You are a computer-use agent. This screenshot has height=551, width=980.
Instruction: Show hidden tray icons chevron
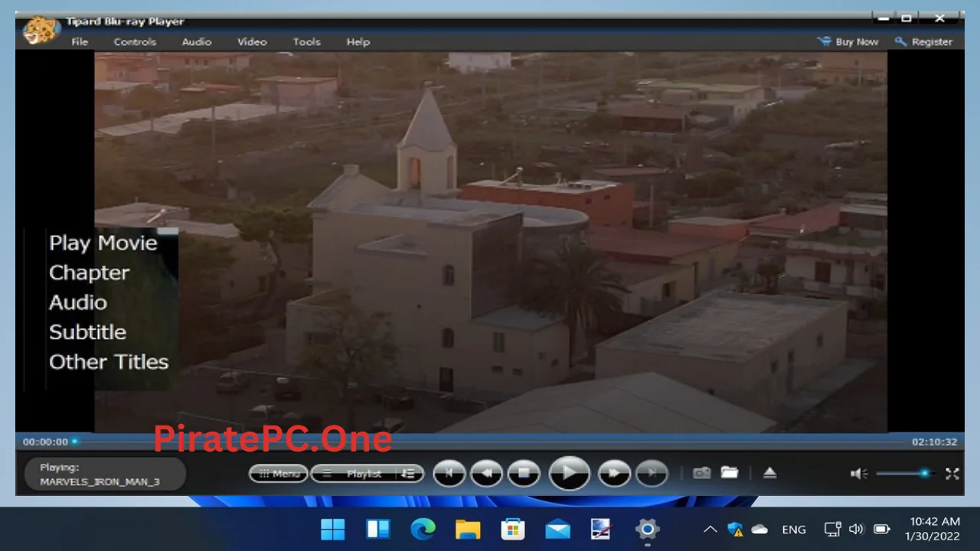[x=710, y=530]
